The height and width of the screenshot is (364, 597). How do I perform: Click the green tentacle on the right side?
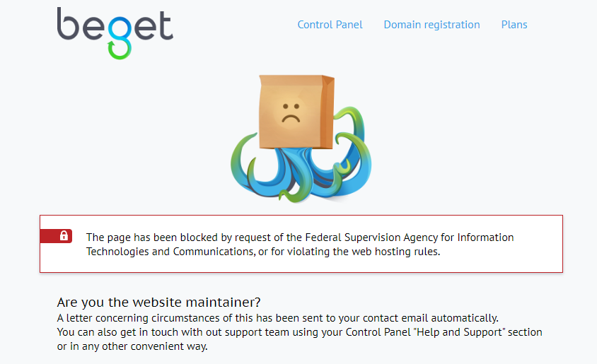352,141
